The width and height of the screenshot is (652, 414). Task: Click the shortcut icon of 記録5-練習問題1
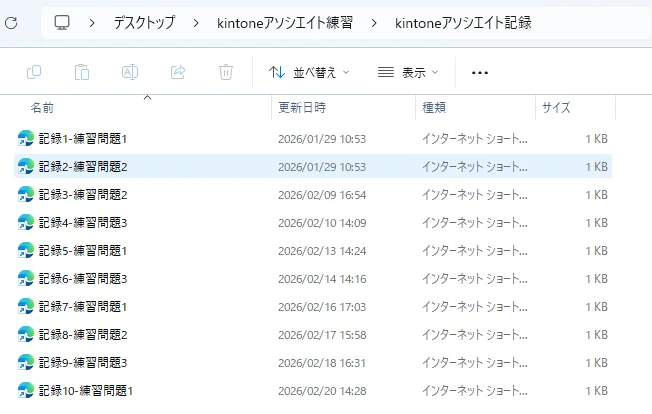pos(26,251)
